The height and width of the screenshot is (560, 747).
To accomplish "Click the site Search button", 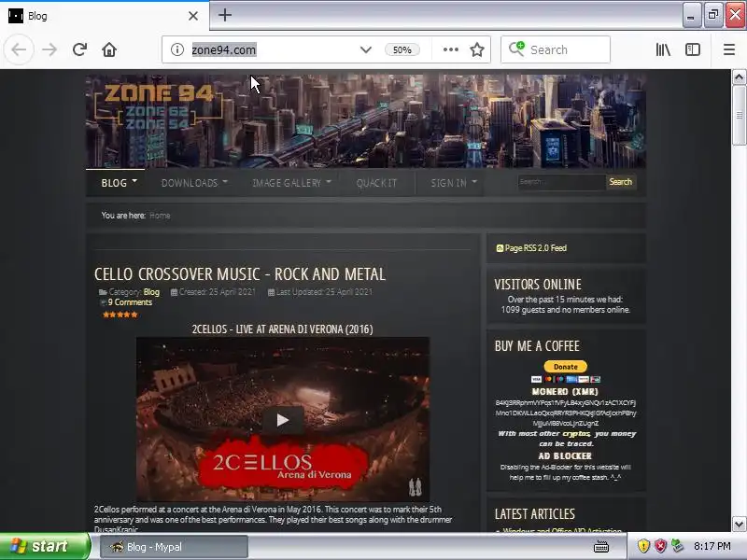I will click(620, 182).
